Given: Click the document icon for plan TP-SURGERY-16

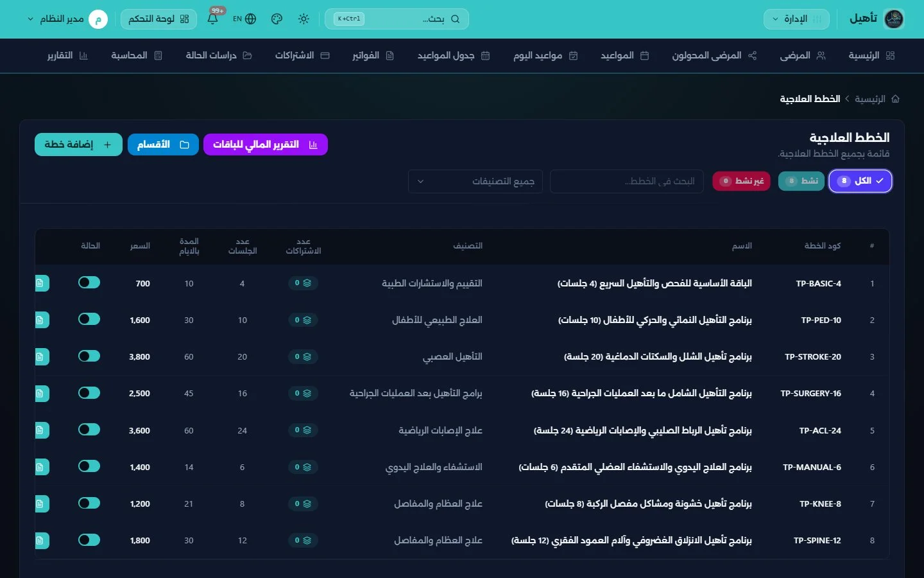Looking at the screenshot, I should 41,393.
